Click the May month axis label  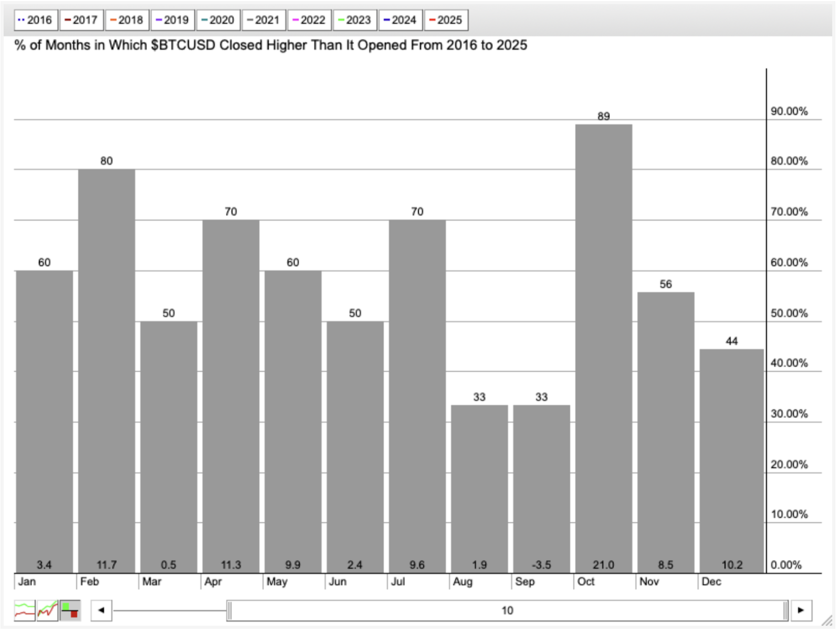pos(277,581)
